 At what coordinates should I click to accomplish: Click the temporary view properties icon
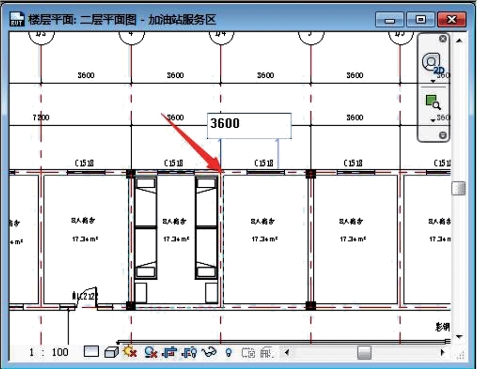(248, 352)
